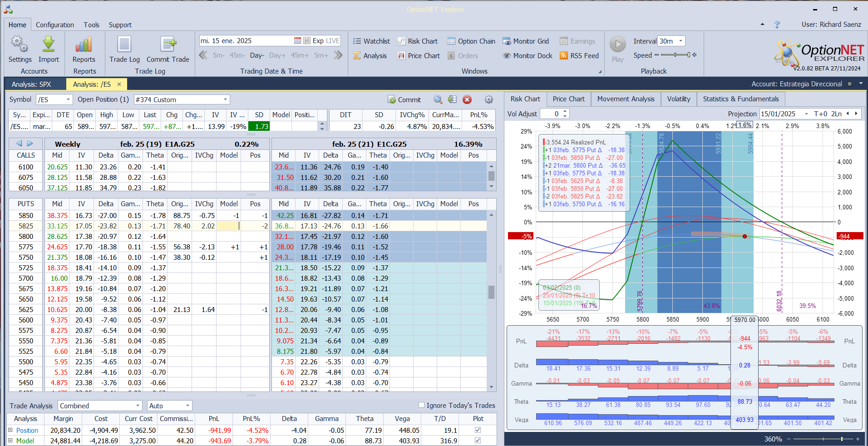The height and width of the screenshot is (446, 868).
Task: Expand the Position row in Trade Analysis
Action: [10, 430]
